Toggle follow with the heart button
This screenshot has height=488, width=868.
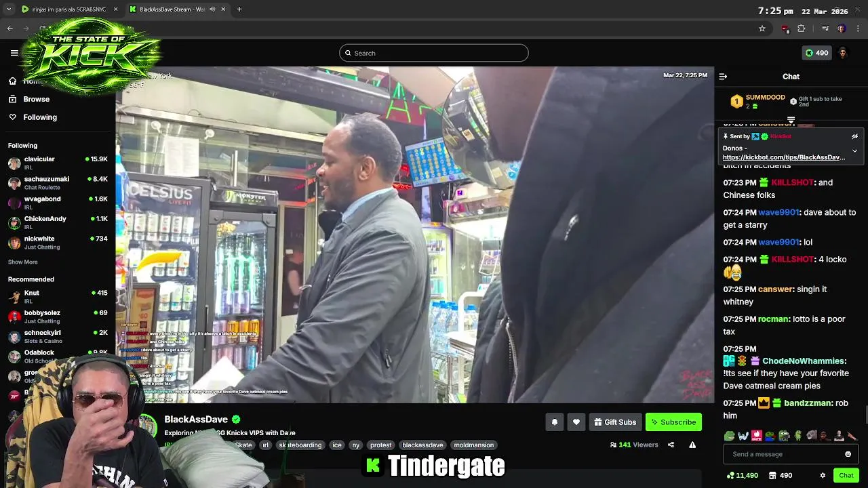[x=576, y=422]
